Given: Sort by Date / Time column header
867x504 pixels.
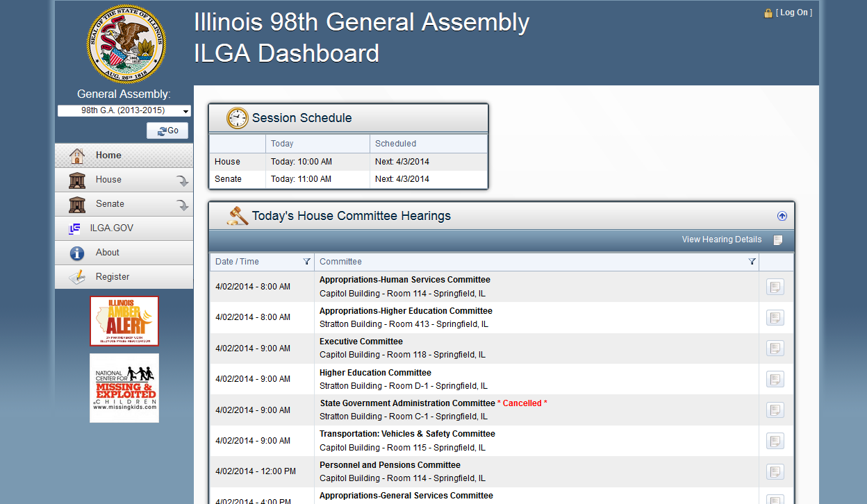Looking at the screenshot, I should (x=237, y=262).
